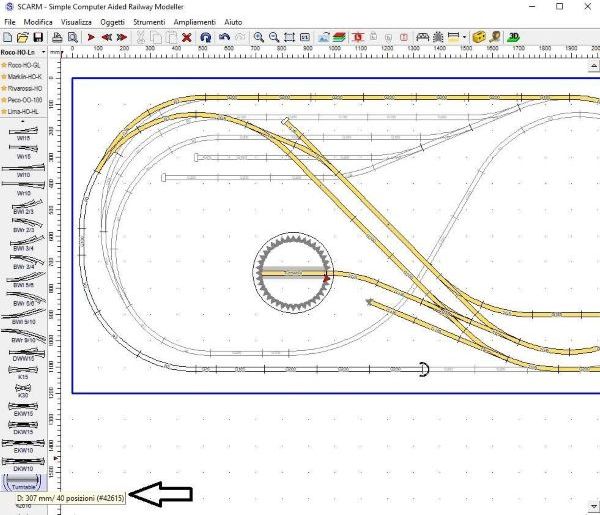The width and height of the screenshot is (600, 515).
Task: Zoom out with the minus magnifier icon
Action: pyautogui.click(x=274, y=37)
